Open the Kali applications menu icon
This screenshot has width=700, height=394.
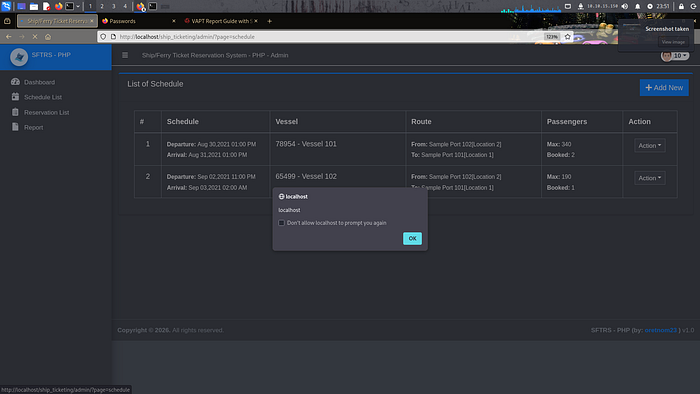(x=6, y=6)
